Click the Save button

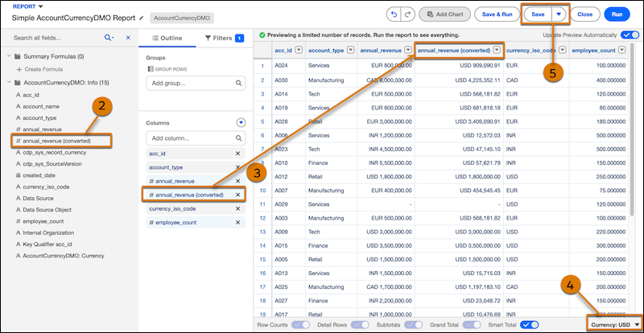pos(538,14)
